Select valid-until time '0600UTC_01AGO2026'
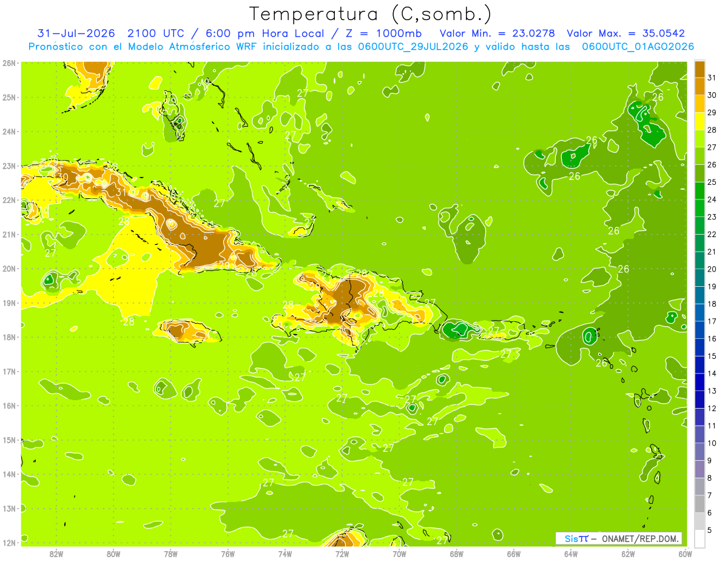The image size is (728, 562). point(638,47)
